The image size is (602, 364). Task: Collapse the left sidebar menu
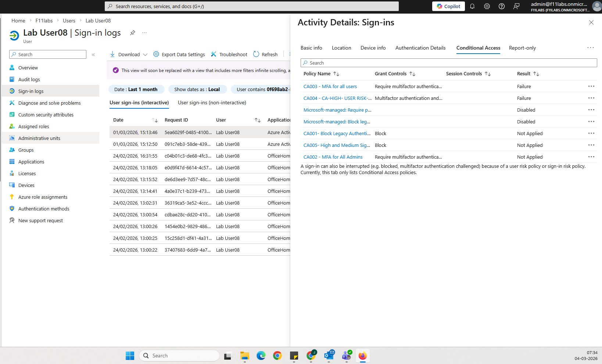pos(93,55)
